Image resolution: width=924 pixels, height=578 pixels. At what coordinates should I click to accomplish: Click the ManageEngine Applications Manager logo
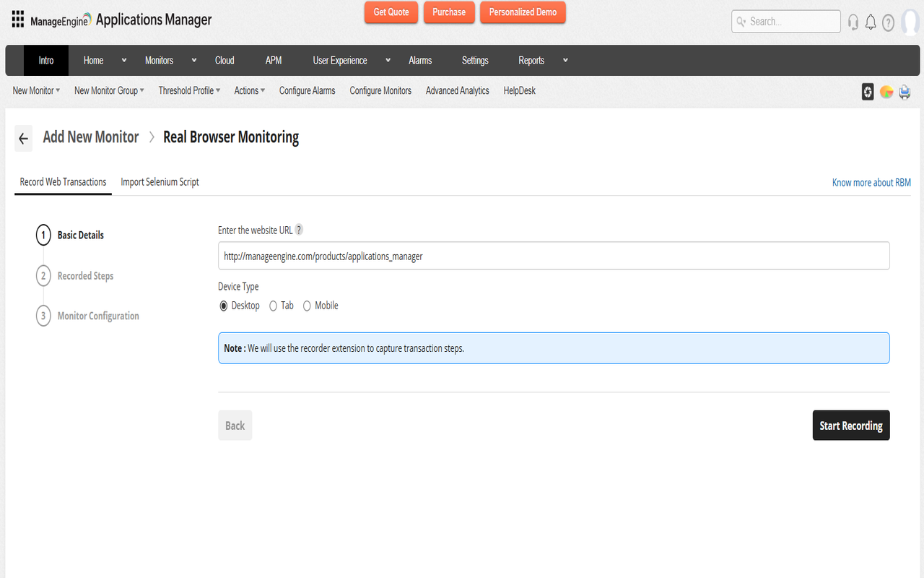pos(121,20)
